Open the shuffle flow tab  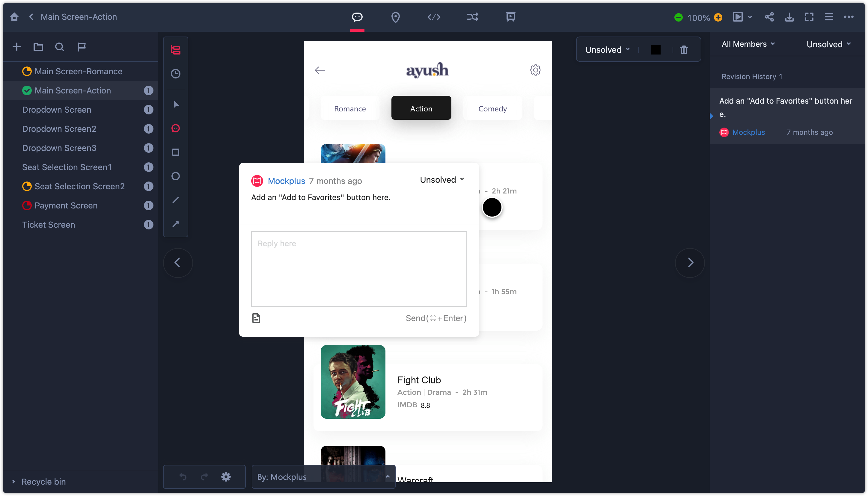(x=472, y=17)
